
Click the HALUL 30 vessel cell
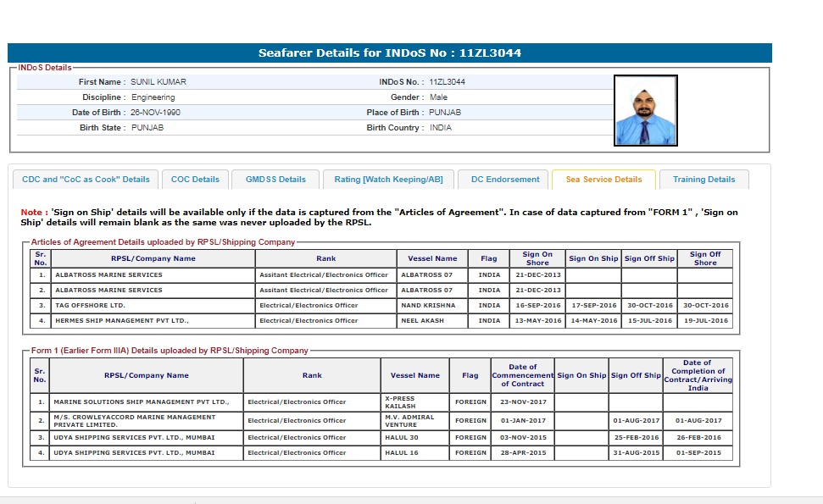(x=403, y=437)
